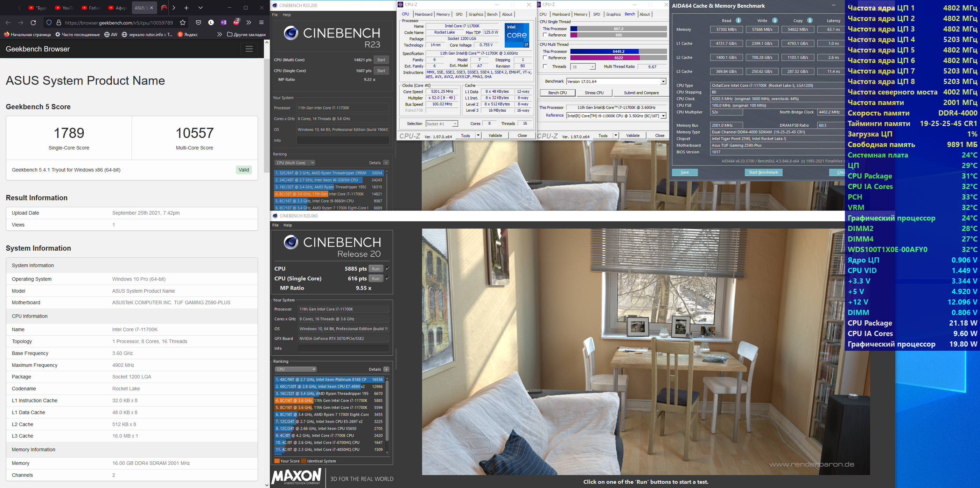
Task: Open the File menu in Cinebench R23
Action: click(275, 15)
